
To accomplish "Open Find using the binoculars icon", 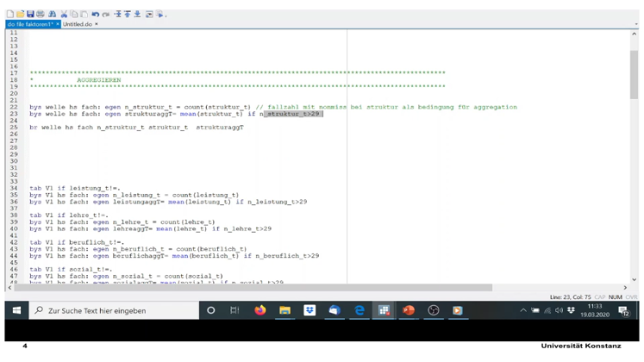I will coord(53,15).
